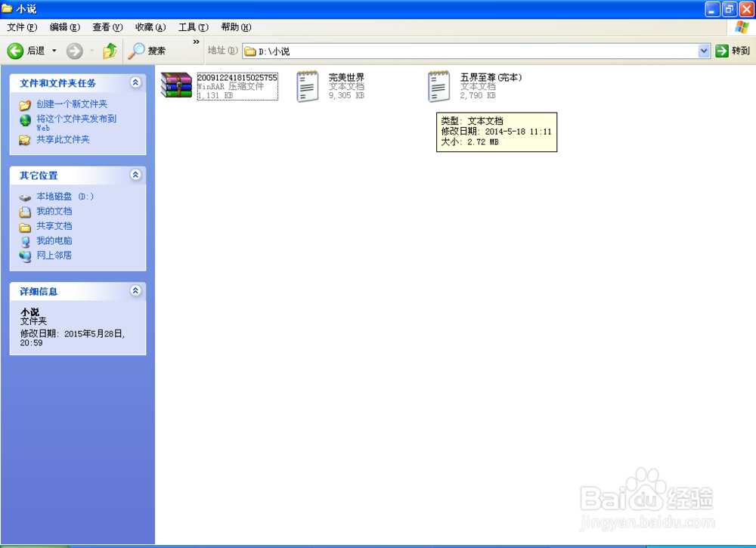Viewport: 756px width, 548px height.
Task: Close the 小说 window
Action: point(746,9)
